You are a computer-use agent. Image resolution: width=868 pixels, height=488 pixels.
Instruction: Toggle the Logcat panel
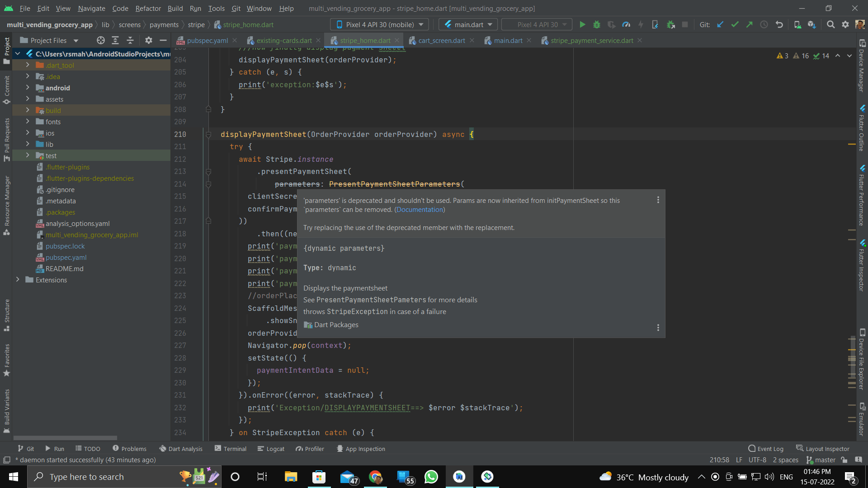coord(271,448)
